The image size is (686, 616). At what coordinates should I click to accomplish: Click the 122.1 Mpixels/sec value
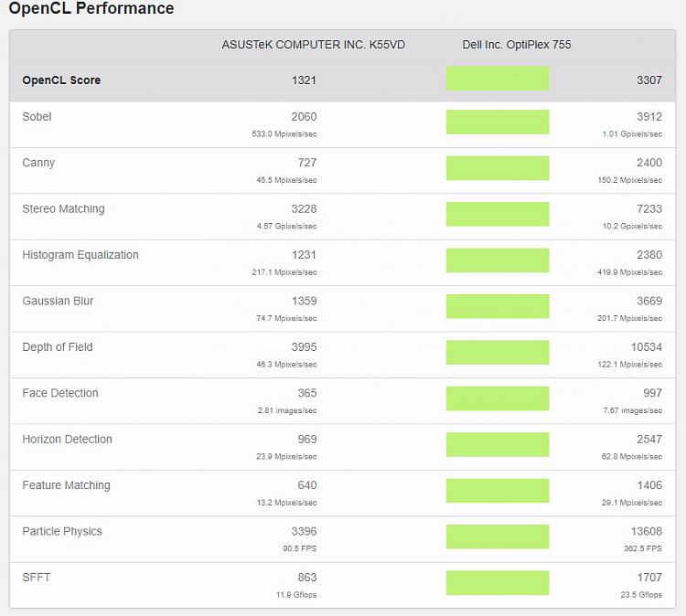(x=630, y=365)
